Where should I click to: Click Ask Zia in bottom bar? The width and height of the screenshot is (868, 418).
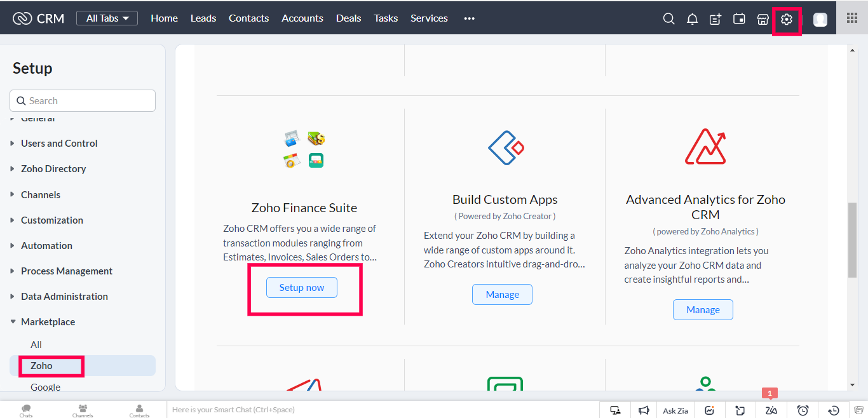pos(675,410)
